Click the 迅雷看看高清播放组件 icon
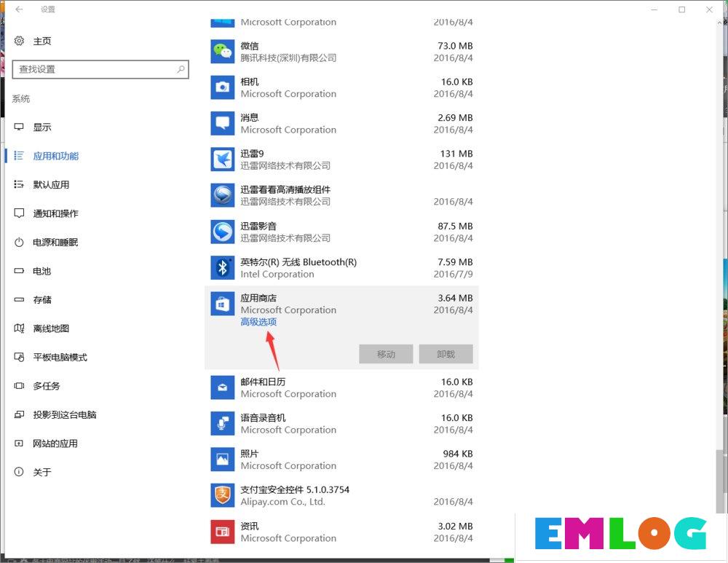Screen dimensions: 728x563 click(x=222, y=195)
